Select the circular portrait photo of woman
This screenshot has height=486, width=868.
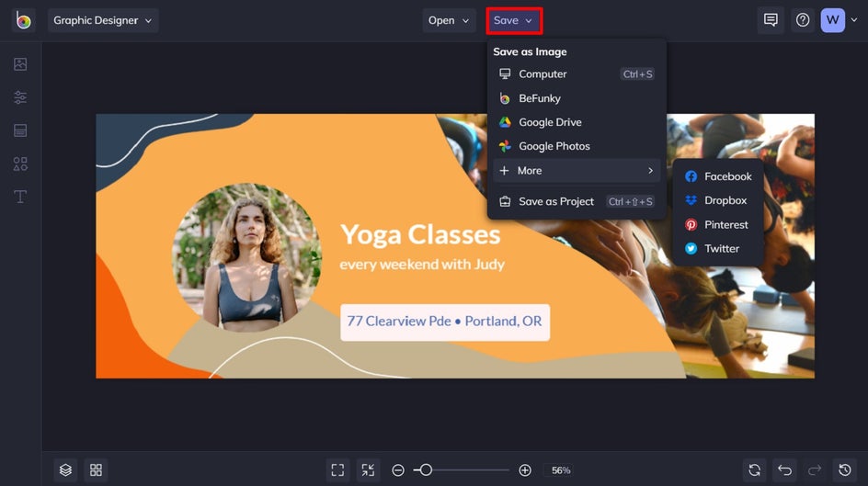tap(247, 257)
